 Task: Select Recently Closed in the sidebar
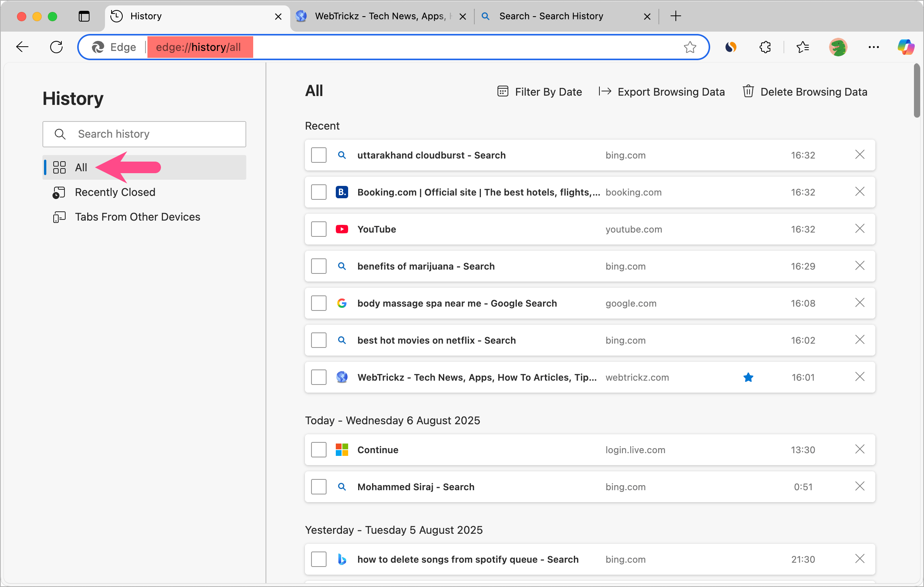pyautogui.click(x=115, y=192)
